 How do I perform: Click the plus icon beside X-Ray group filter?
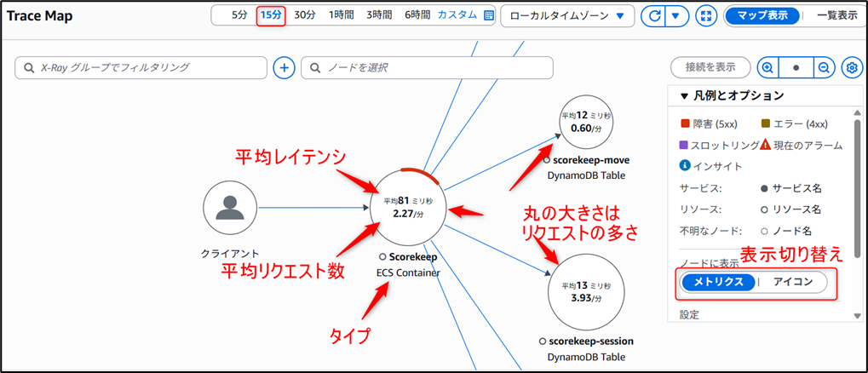click(x=285, y=68)
